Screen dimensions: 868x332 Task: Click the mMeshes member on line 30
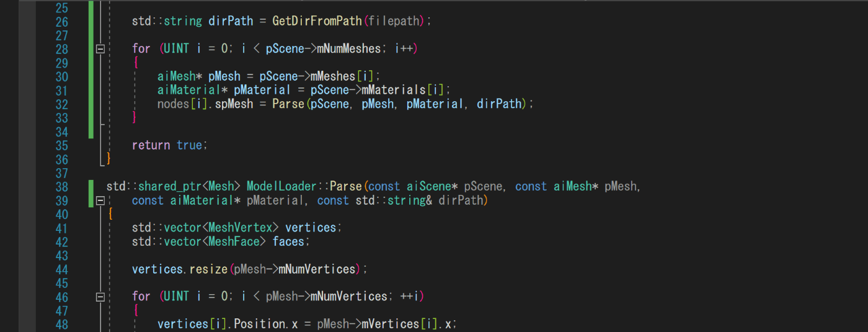[x=333, y=76]
